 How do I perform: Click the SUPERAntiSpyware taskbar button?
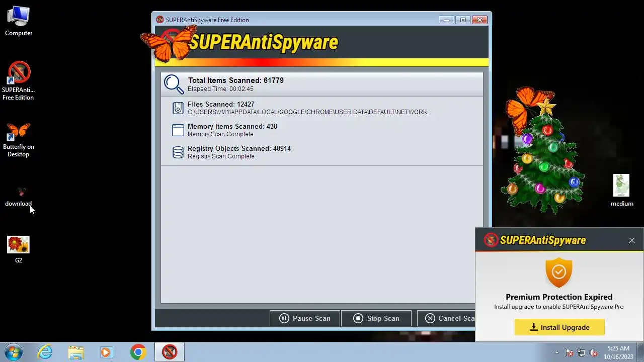click(x=170, y=352)
